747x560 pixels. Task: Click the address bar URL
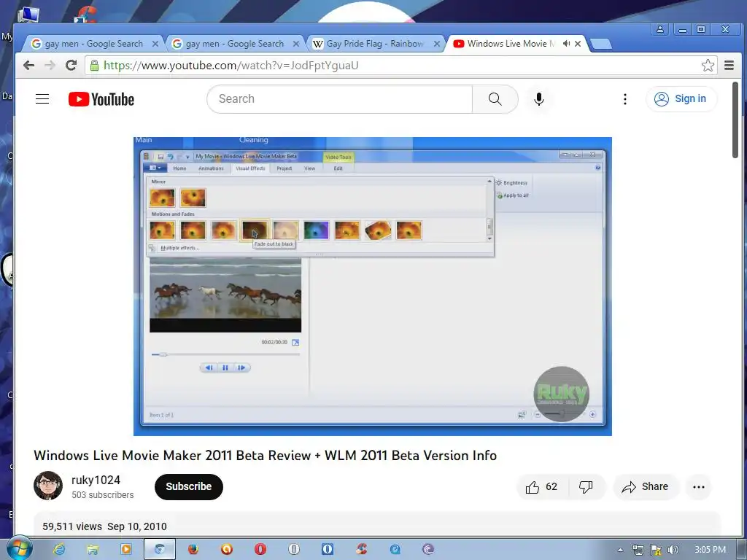point(231,65)
